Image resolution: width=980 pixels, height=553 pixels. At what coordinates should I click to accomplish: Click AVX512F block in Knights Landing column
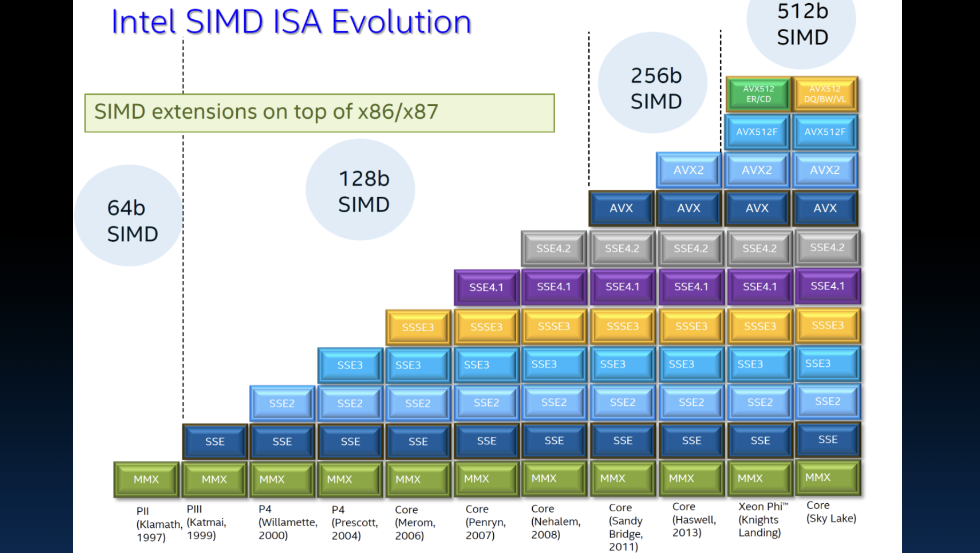[x=757, y=132]
